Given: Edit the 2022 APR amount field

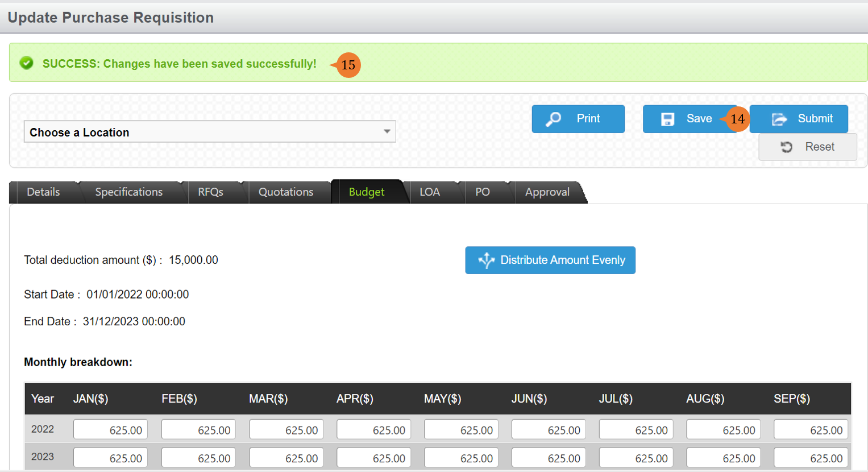Looking at the screenshot, I should [373, 430].
